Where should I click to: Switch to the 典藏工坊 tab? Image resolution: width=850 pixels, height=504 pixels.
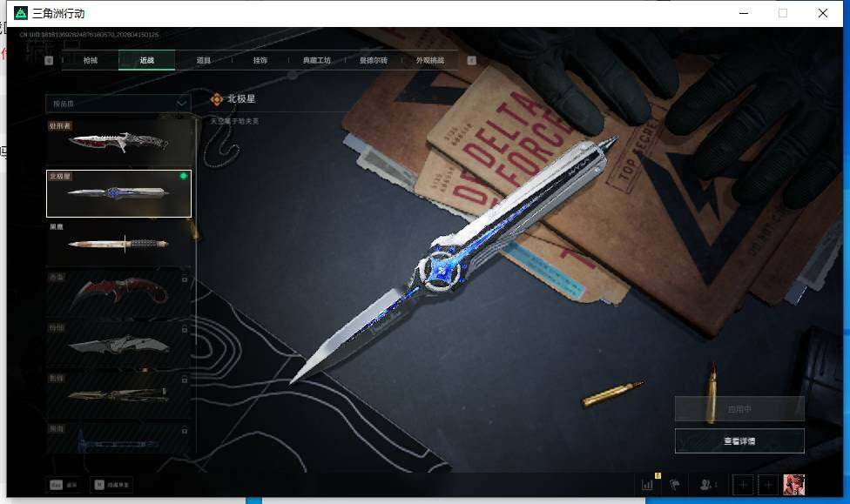pyautogui.click(x=317, y=60)
